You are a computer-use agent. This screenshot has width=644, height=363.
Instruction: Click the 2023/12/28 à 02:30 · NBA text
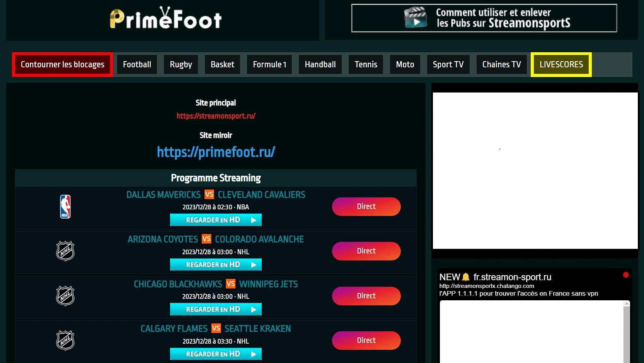(216, 207)
